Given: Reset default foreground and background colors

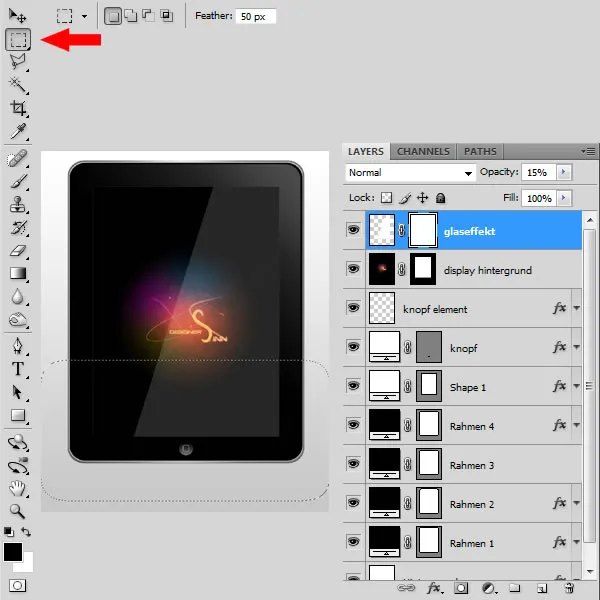Looking at the screenshot, I should coord(8,532).
